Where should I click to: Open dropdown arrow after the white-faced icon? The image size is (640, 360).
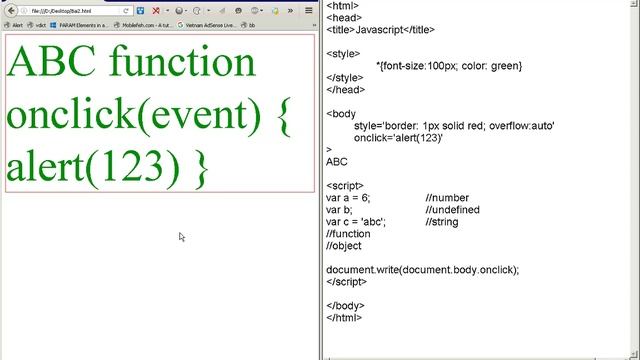(209, 11)
